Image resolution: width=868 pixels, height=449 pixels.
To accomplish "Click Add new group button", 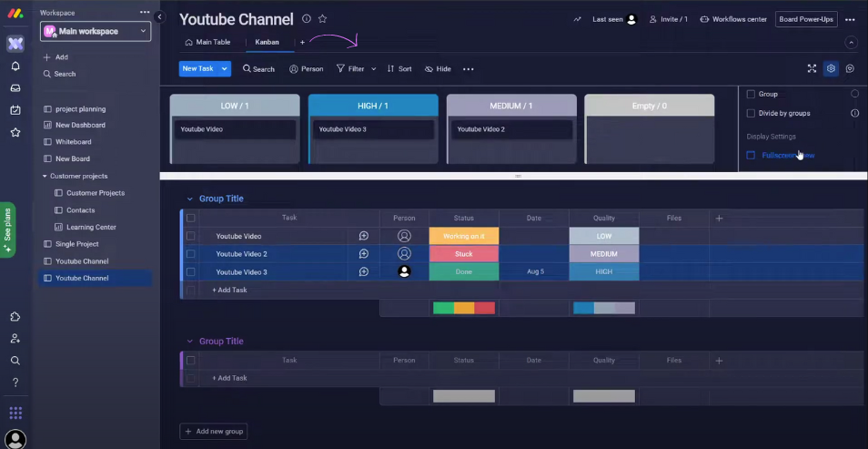I will coord(214,432).
